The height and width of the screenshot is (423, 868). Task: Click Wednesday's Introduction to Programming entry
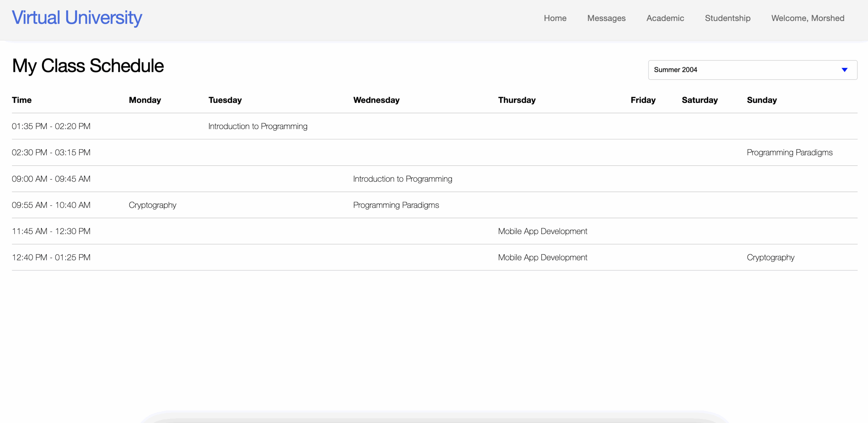402,179
